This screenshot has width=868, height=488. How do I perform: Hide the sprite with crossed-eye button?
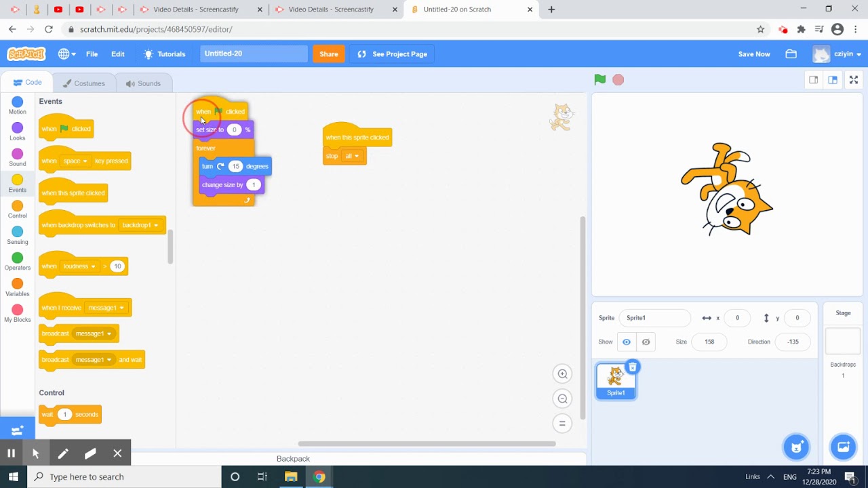pos(646,342)
